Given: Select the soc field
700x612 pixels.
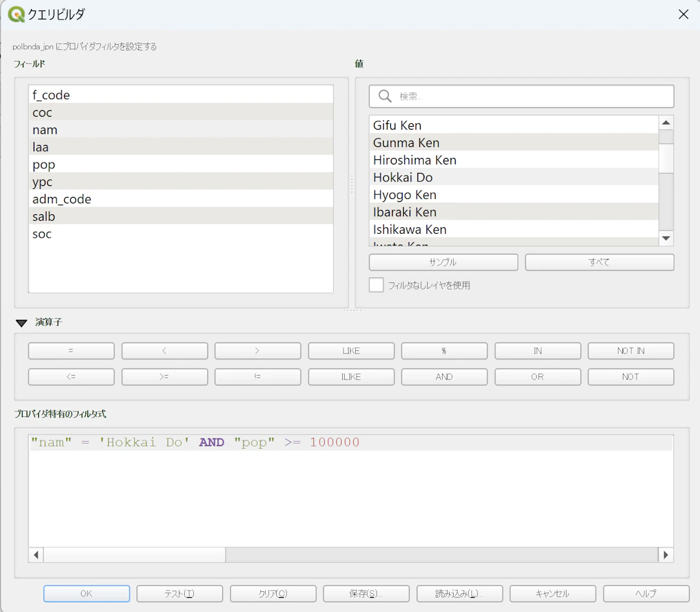Looking at the screenshot, I should [x=181, y=234].
